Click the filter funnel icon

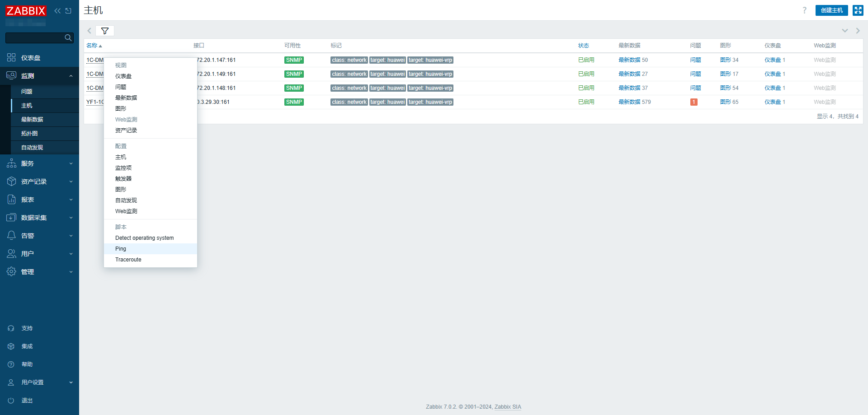click(105, 31)
